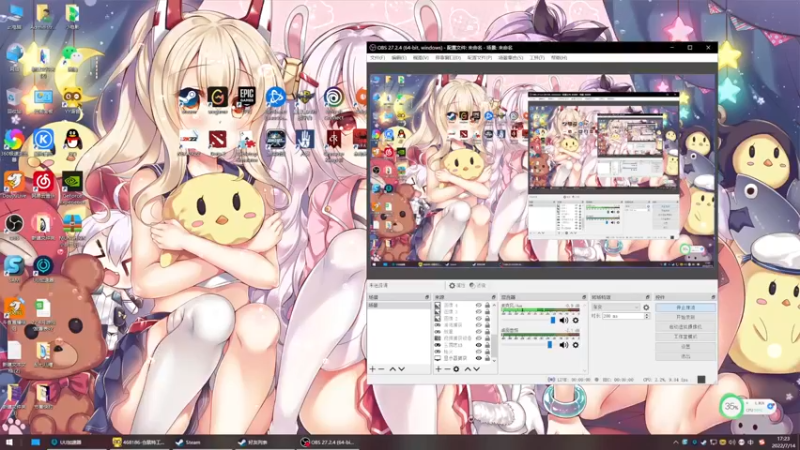Viewport: 800px width, 450px height.
Task: Open the 场景集合 menu in OBS
Action: click(511, 58)
